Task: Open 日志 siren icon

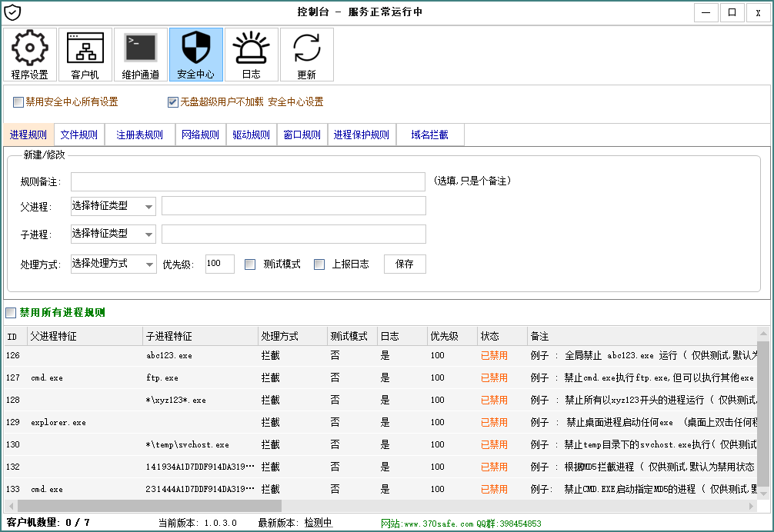Action: click(252, 55)
